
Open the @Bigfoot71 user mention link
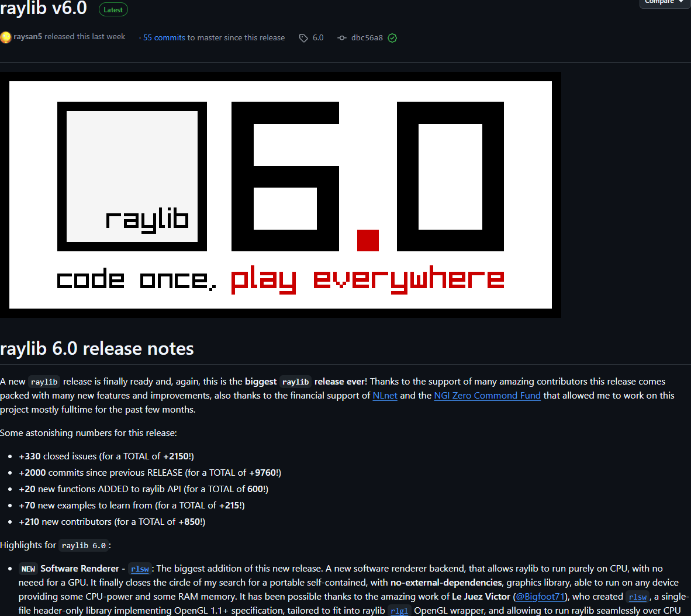tap(540, 597)
